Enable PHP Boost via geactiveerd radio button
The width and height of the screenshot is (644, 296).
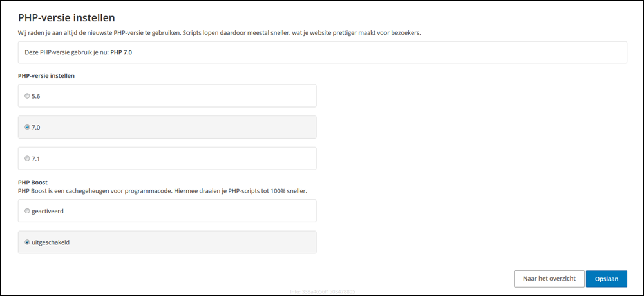[27, 211]
